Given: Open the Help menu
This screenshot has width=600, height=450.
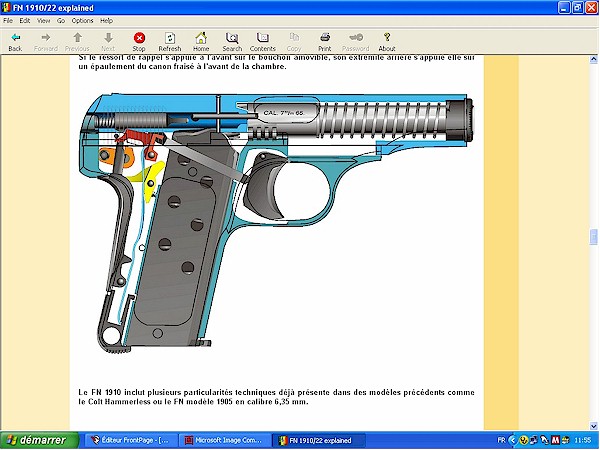Looking at the screenshot, I should (x=106, y=21).
